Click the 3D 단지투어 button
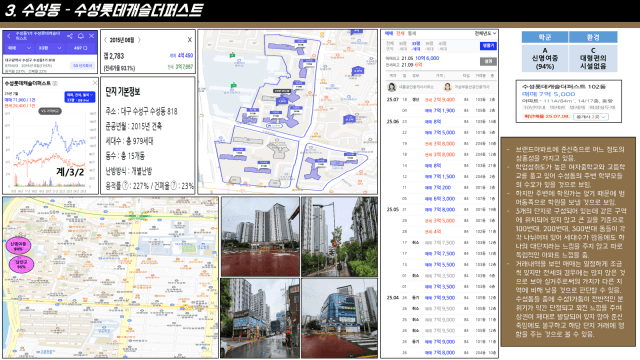Viewport: 640px width, 360px height. 82,66
